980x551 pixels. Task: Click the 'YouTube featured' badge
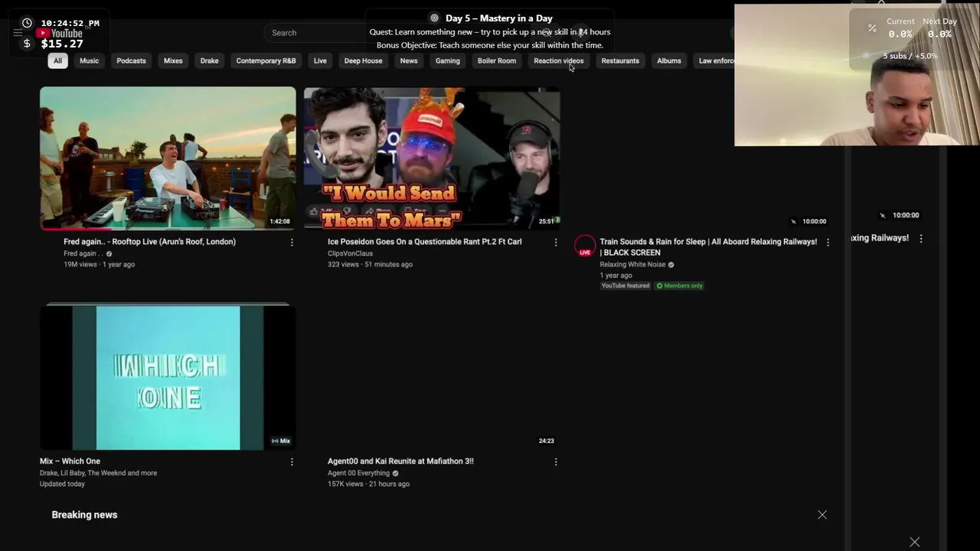point(626,285)
